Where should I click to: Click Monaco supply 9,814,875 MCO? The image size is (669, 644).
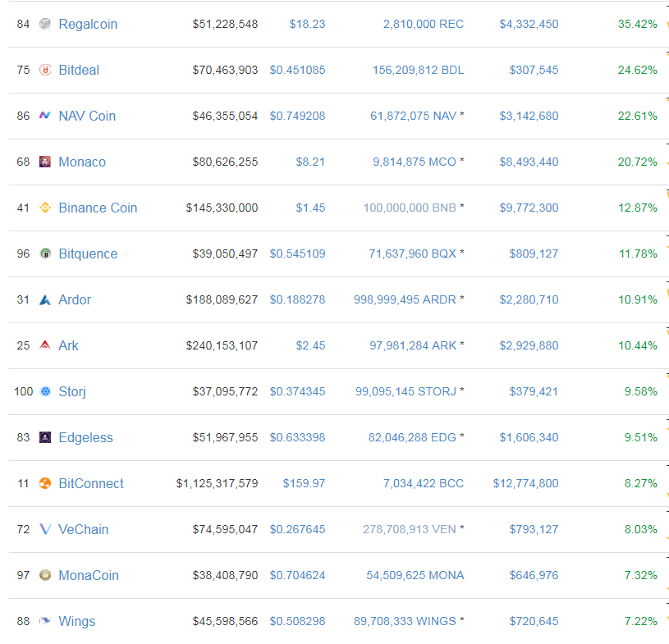[415, 162]
